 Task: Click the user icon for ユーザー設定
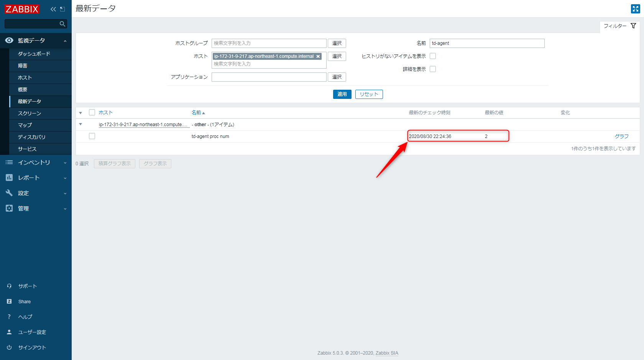click(x=9, y=332)
